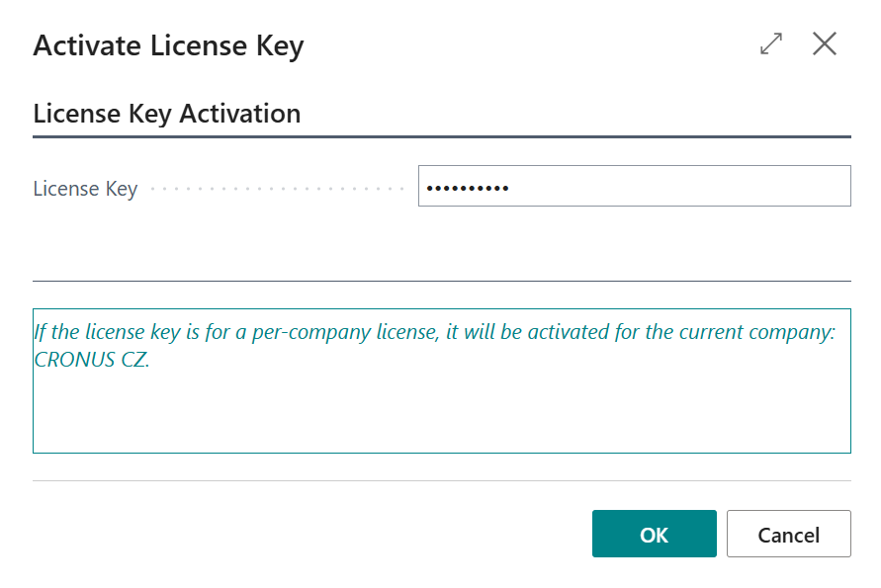
Task: Cancel the license activation
Action: [788, 534]
